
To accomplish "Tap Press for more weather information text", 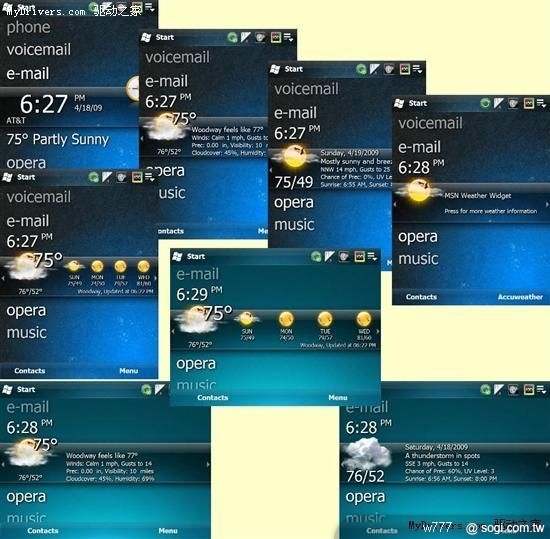I will pos(490,211).
